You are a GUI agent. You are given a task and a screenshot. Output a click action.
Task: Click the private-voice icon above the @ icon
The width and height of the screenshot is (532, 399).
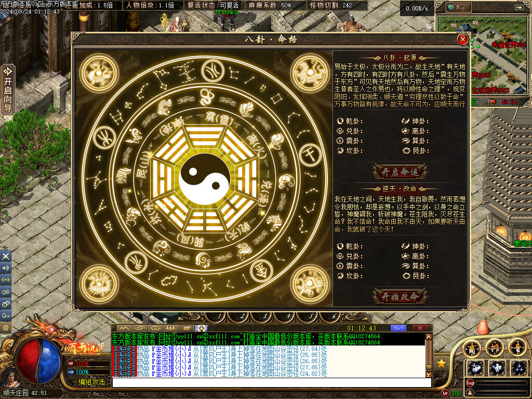coord(6,315)
